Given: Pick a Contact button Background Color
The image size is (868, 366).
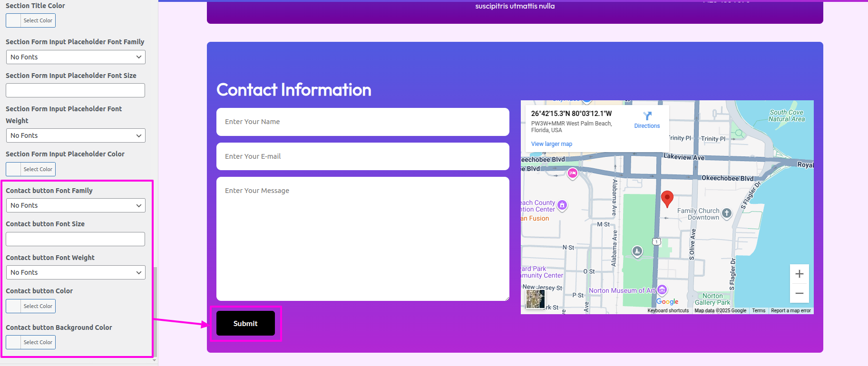Looking at the screenshot, I should tap(31, 342).
